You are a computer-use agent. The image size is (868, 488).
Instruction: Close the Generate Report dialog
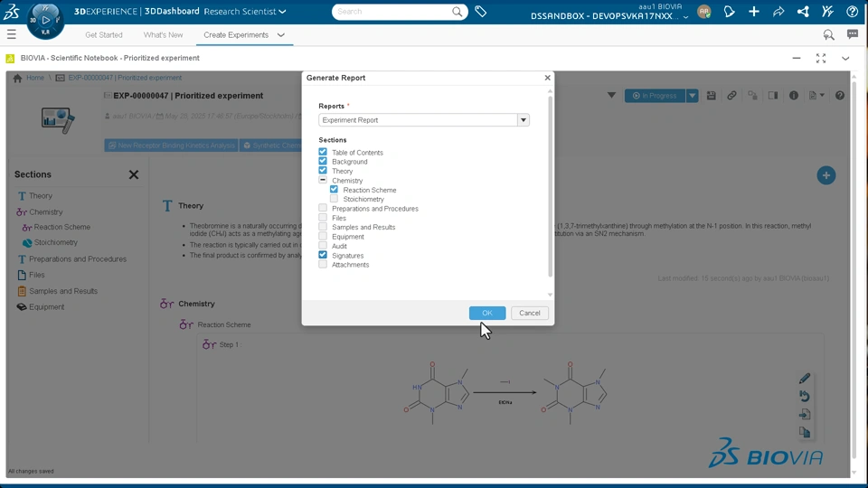(x=547, y=78)
